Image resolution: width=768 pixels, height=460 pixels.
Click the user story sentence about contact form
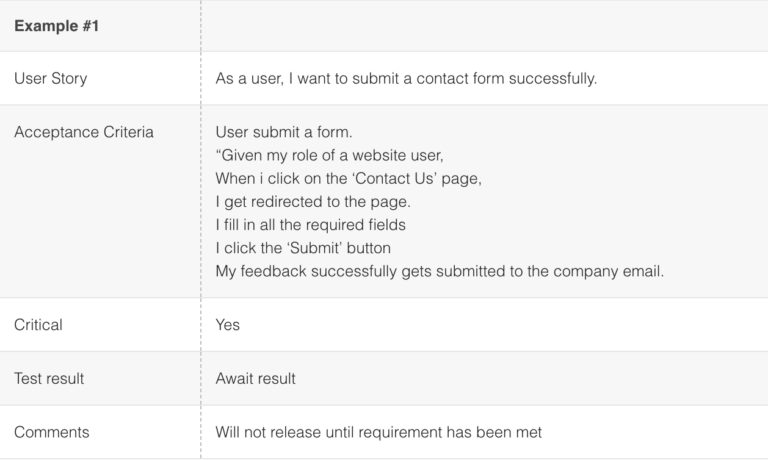[x=406, y=78]
